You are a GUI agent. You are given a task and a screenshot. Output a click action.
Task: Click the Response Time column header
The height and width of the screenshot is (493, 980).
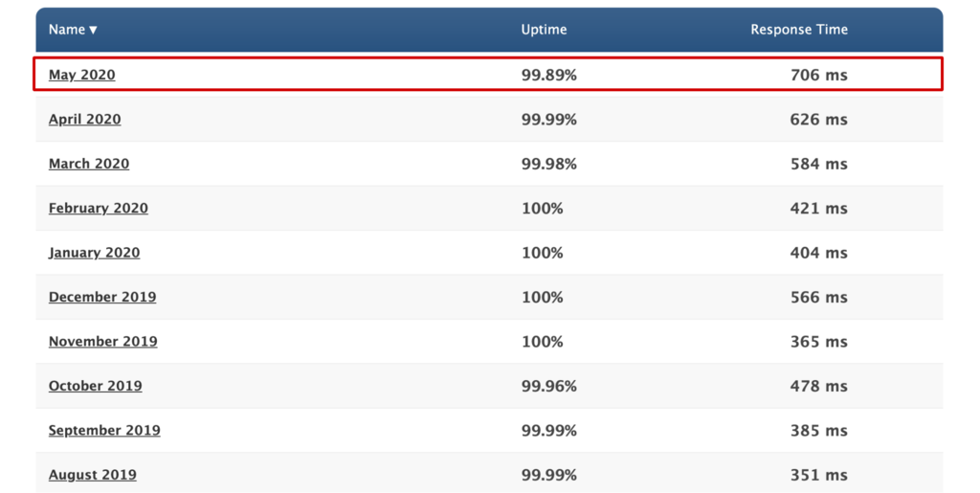(x=798, y=30)
